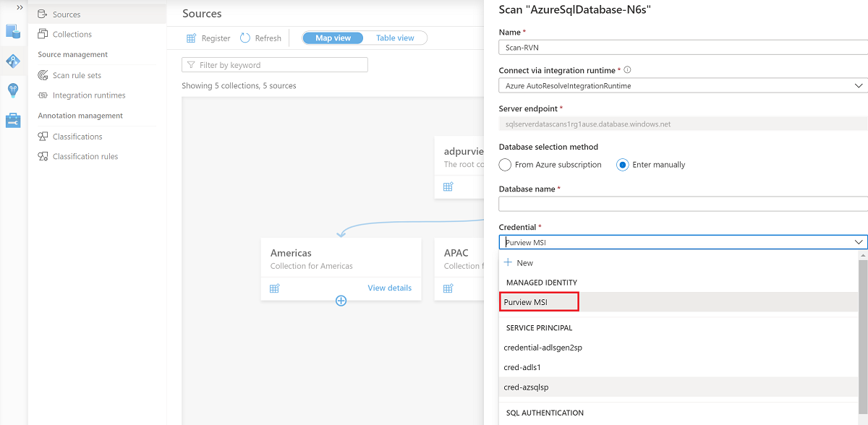Create a New credential from the dropdown
The height and width of the screenshot is (425, 868).
[x=523, y=262]
